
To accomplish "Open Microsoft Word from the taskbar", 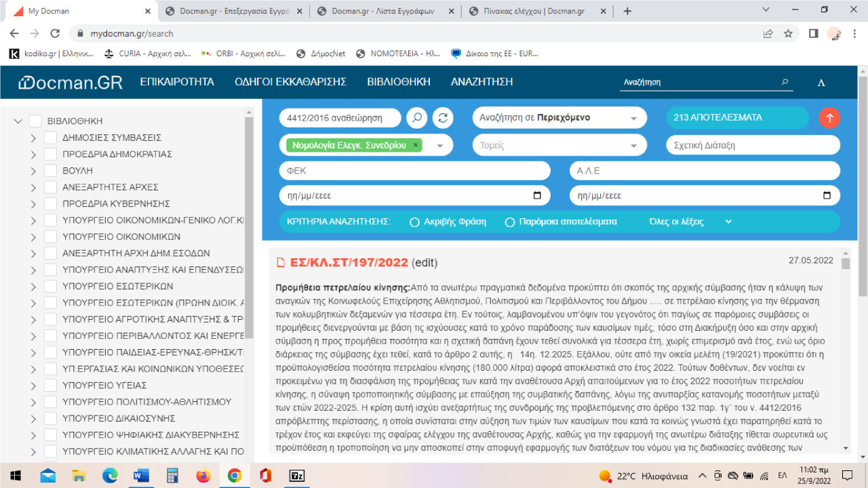I will (x=140, y=476).
